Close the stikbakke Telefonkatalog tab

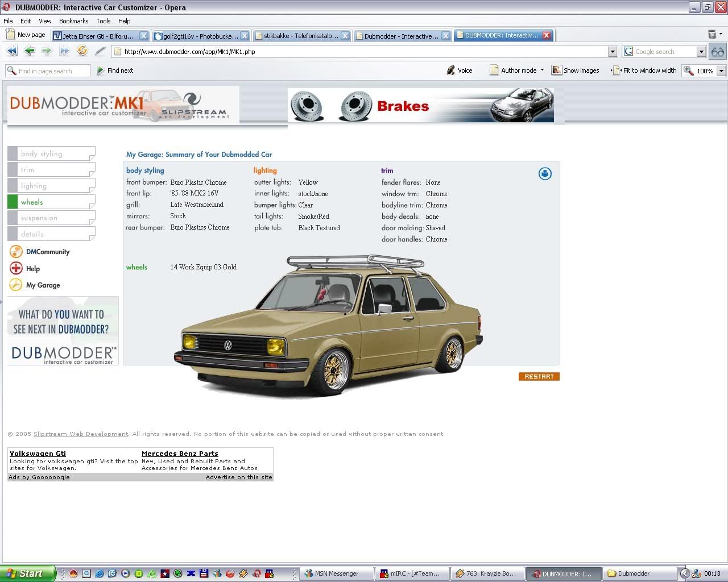[345, 36]
